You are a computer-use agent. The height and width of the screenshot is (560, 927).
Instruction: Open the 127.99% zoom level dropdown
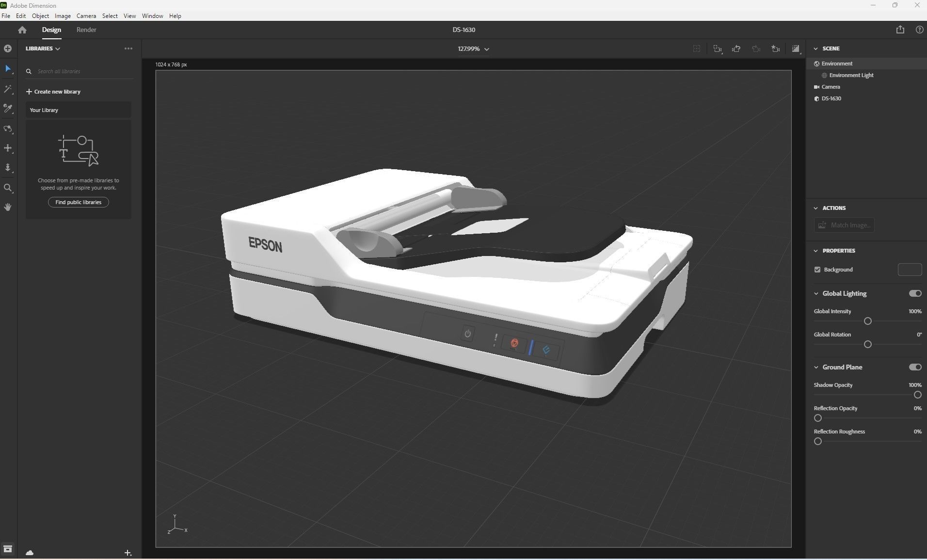click(473, 49)
